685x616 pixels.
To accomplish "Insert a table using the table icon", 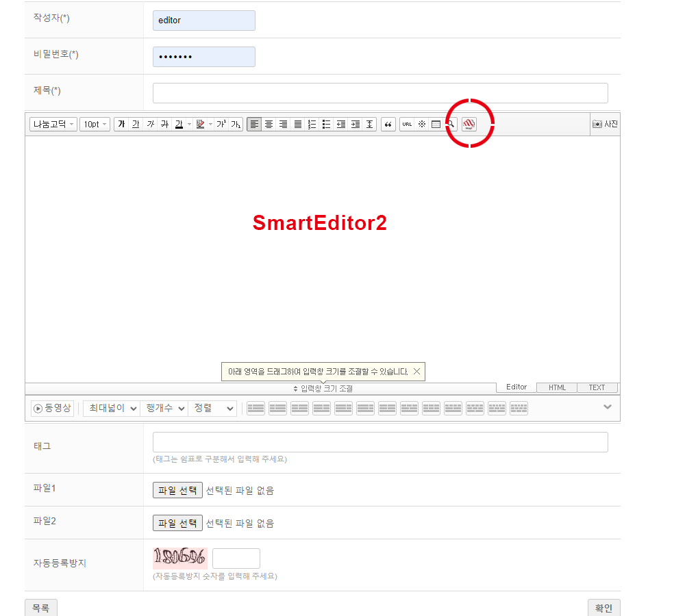I will click(x=436, y=124).
